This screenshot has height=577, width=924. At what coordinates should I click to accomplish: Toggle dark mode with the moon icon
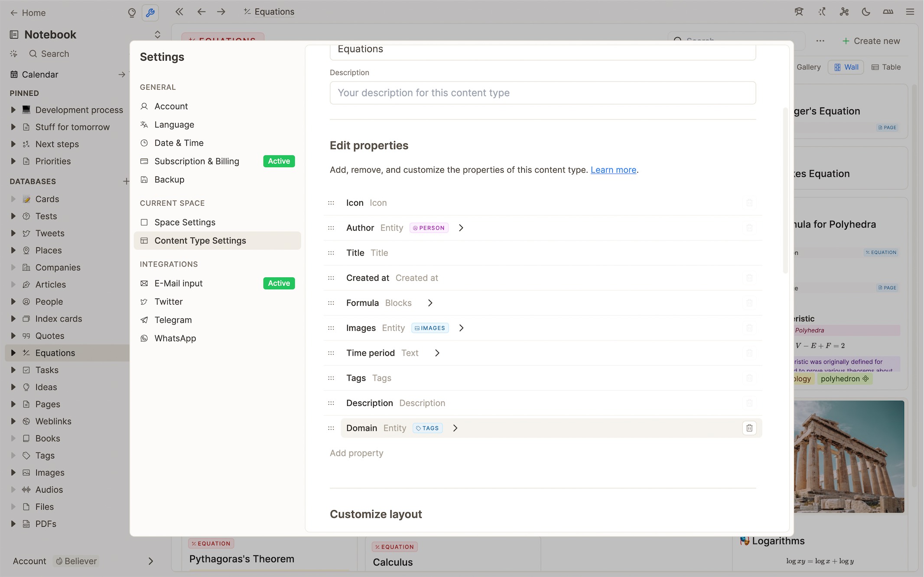866,12
